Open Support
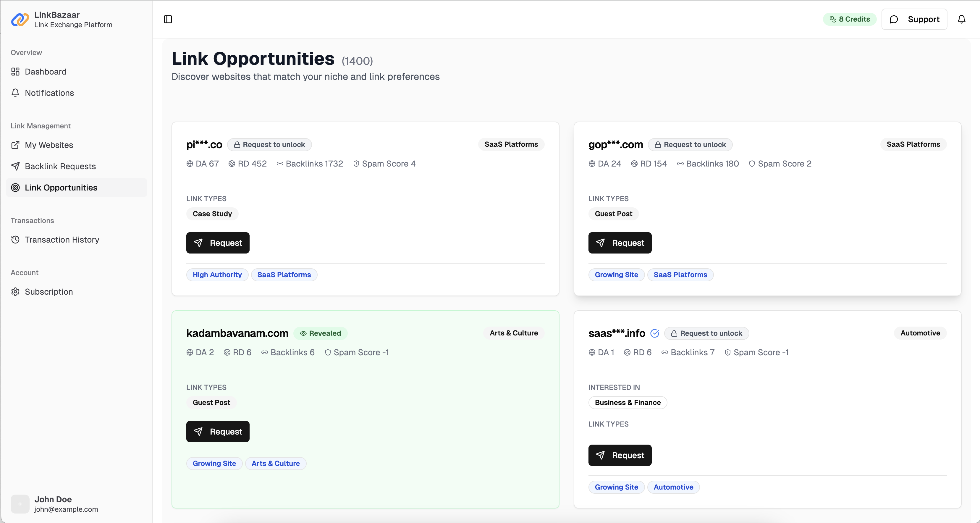980x523 pixels. [914, 19]
